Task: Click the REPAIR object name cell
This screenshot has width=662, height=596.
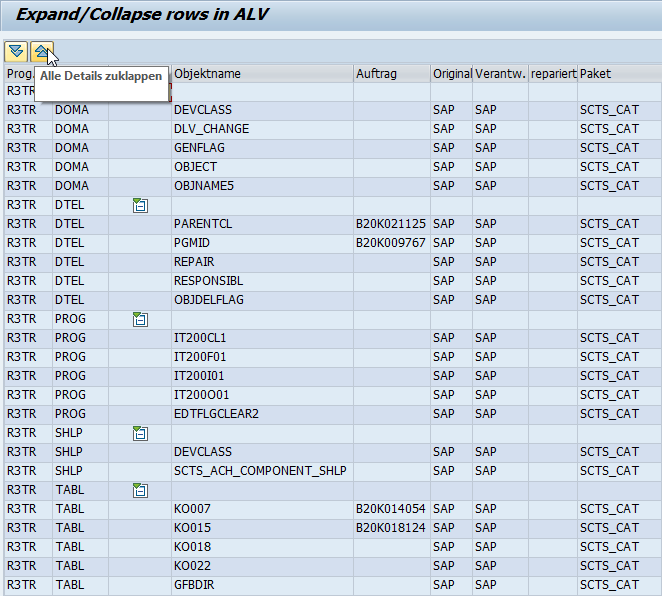Action: coord(262,262)
